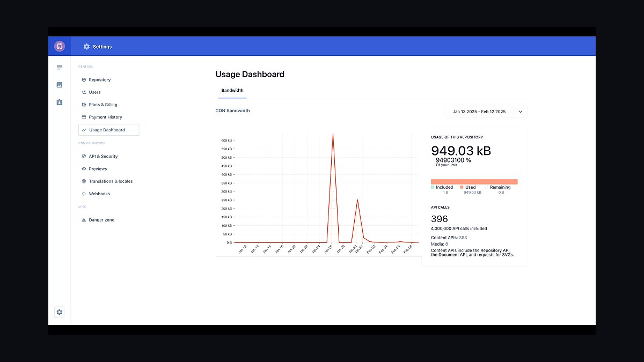This screenshot has height=362, width=644.
Task: Click the 'USAGE OF THIS REPOSITORY' heading
Action: (x=457, y=137)
